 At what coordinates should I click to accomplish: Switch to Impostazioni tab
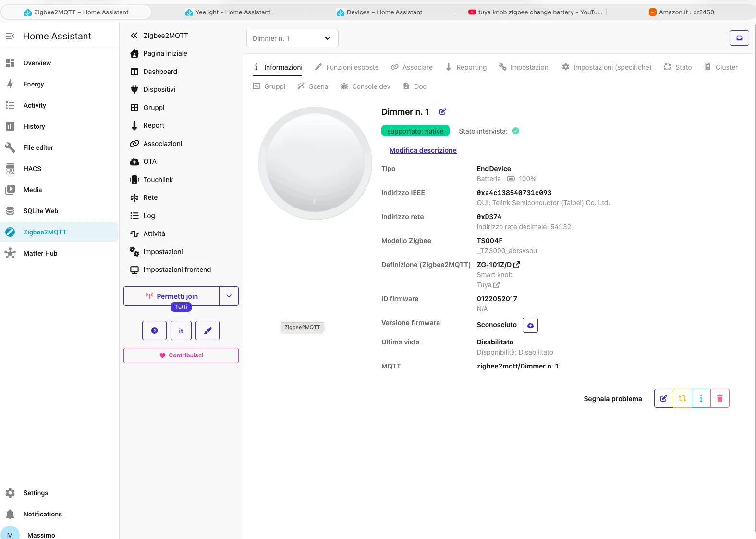524,67
